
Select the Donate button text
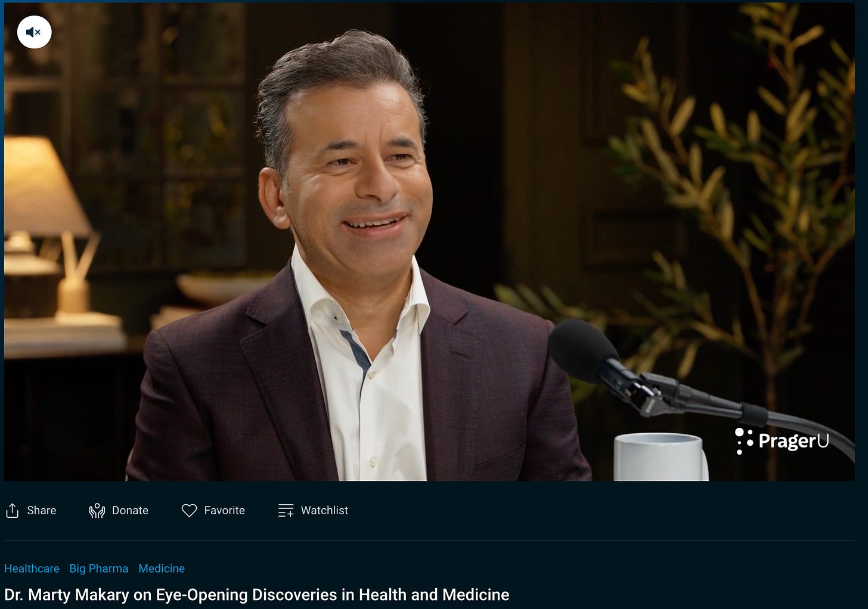[x=130, y=511]
